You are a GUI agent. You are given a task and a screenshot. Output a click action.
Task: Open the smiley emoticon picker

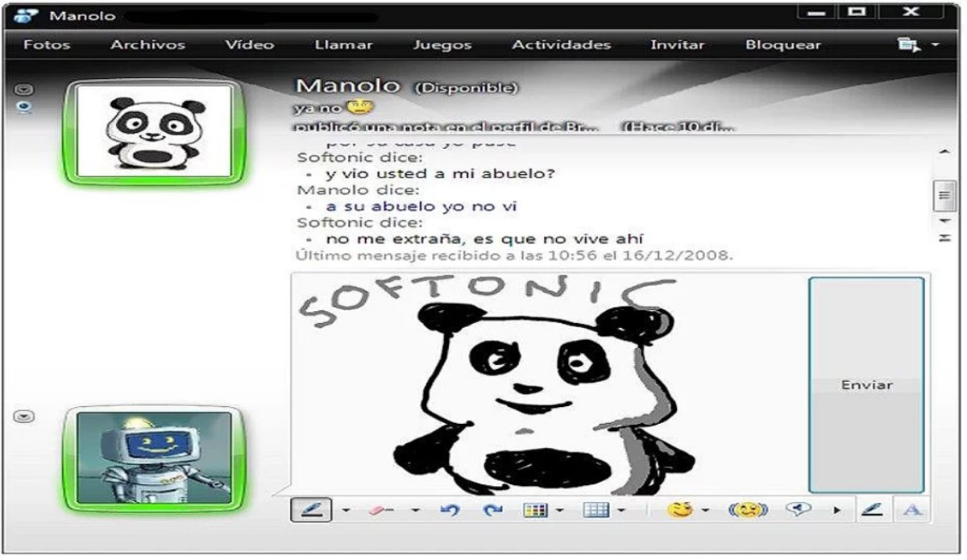point(680,510)
